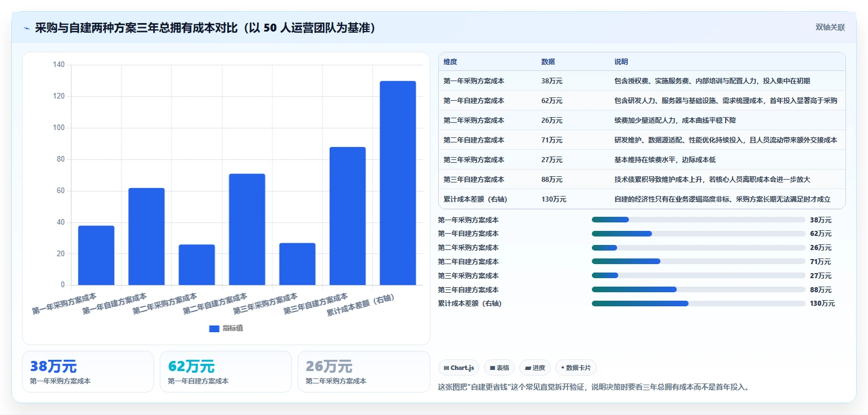The height and width of the screenshot is (415, 868).
Task: Click the 130万元 progress bar for 累计成本差额
Action: [x=699, y=304]
